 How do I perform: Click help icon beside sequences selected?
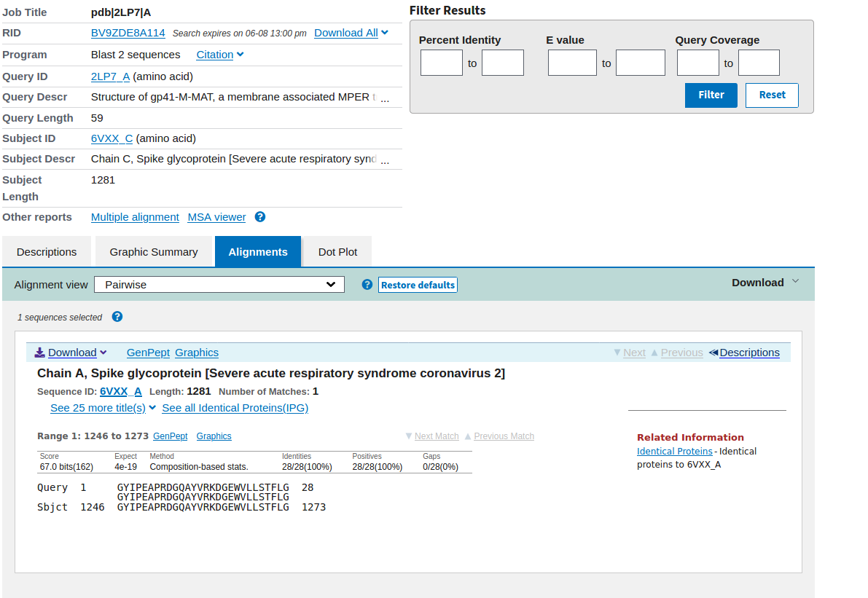click(x=117, y=316)
